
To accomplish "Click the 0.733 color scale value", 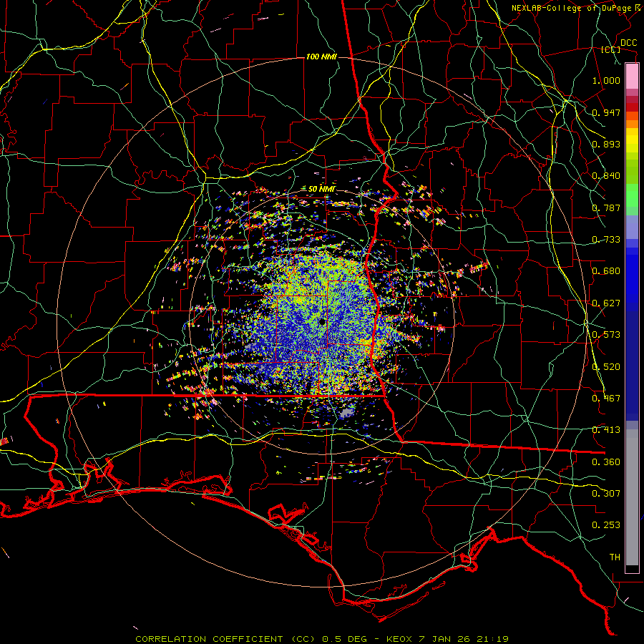I will (x=606, y=240).
